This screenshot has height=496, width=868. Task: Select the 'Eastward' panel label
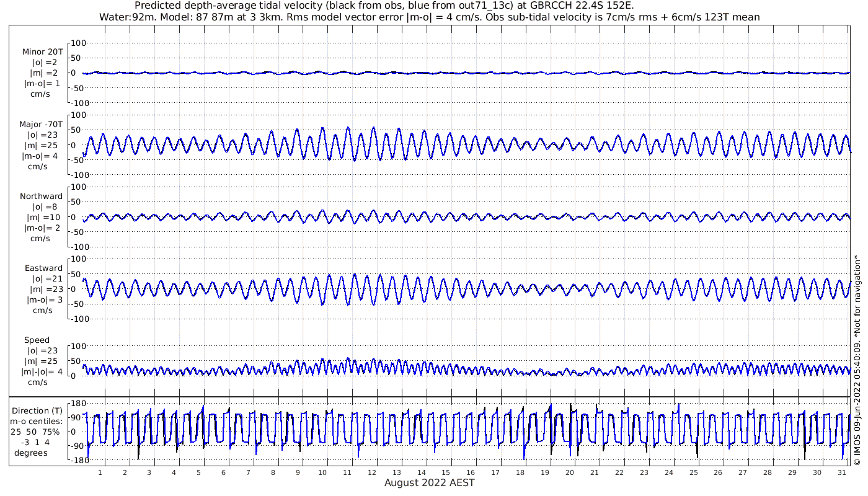point(43,268)
